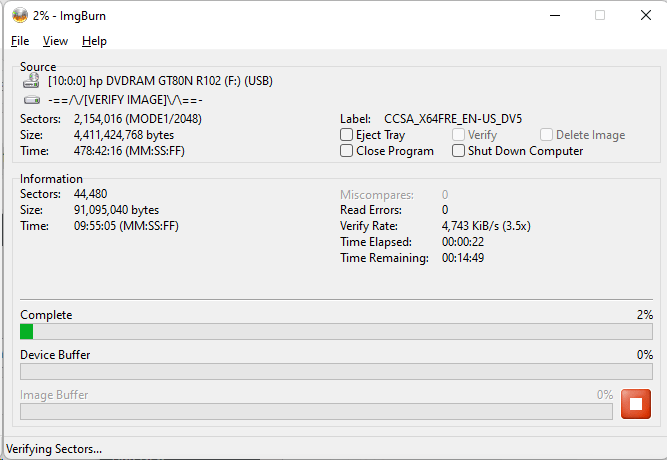This screenshot has width=667, height=460.
Task: Click the greyed-out Verify checkbox
Action: point(459,135)
